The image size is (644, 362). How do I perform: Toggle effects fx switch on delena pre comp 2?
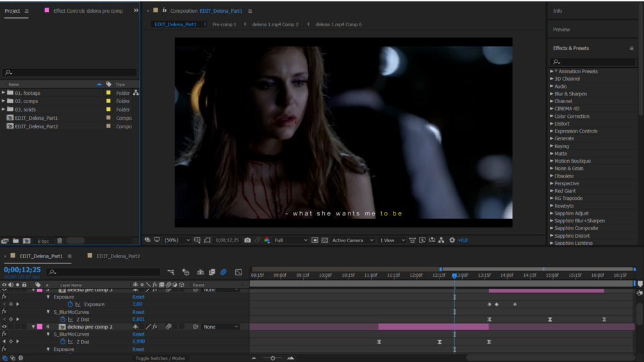[155, 327]
